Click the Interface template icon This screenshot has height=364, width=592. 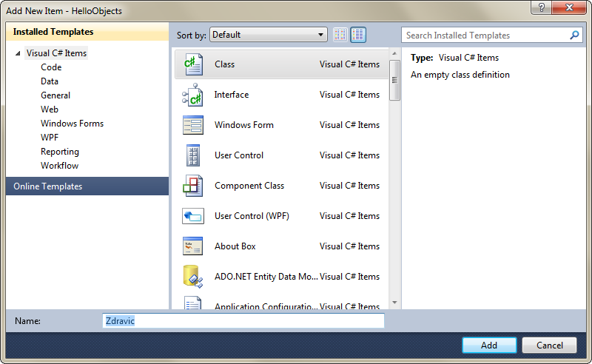click(193, 95)
